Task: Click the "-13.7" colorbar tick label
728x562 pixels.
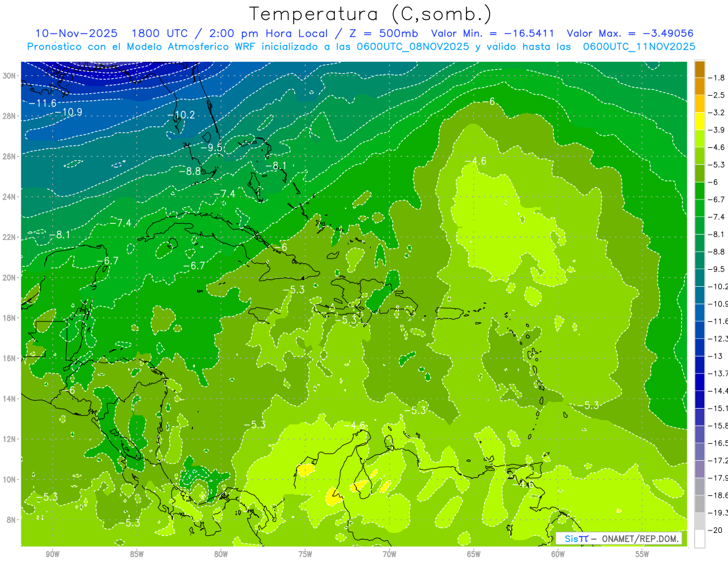Action: tap(718, 373)
